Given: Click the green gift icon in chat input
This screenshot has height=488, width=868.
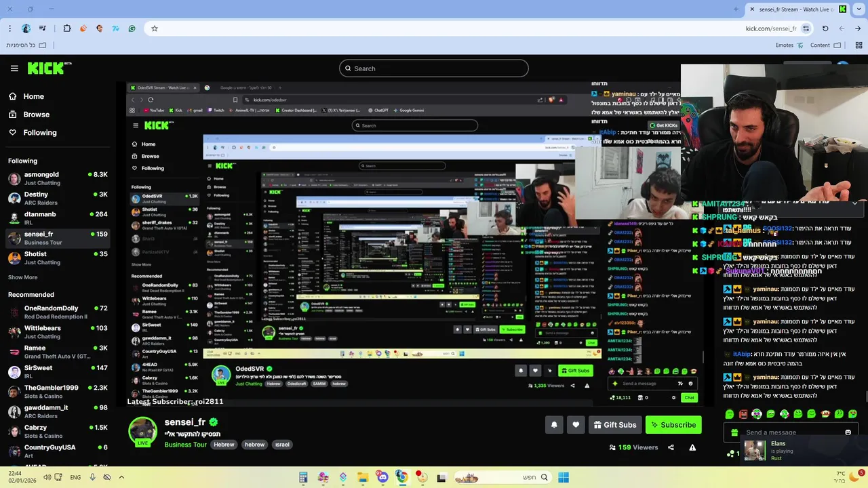Looking at the screenshot, I should [734, 432].
